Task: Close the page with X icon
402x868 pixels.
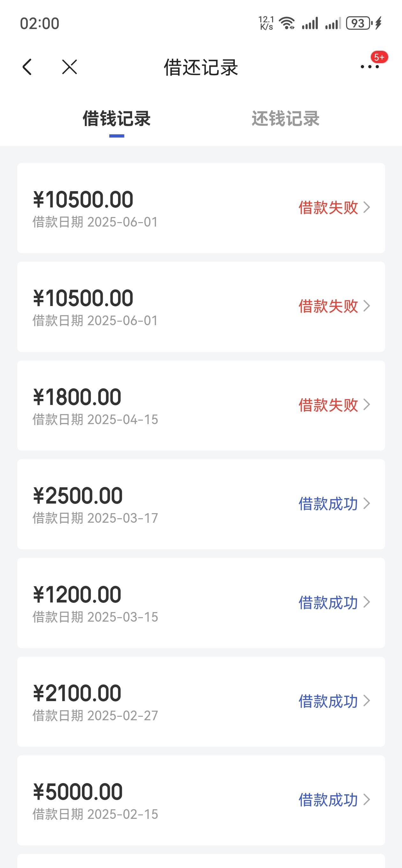Action: pyautogui.click(x=70, y=67)
